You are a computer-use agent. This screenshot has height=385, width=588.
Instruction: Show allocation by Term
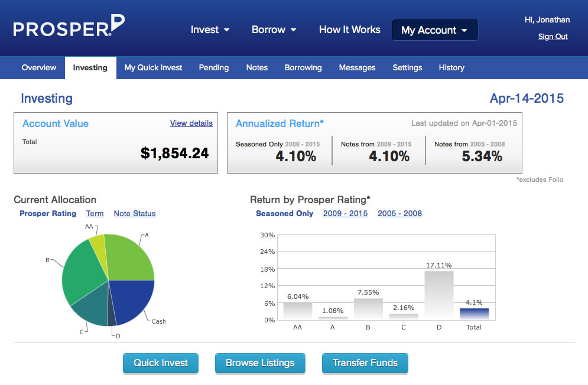click(x=95, y=214)
